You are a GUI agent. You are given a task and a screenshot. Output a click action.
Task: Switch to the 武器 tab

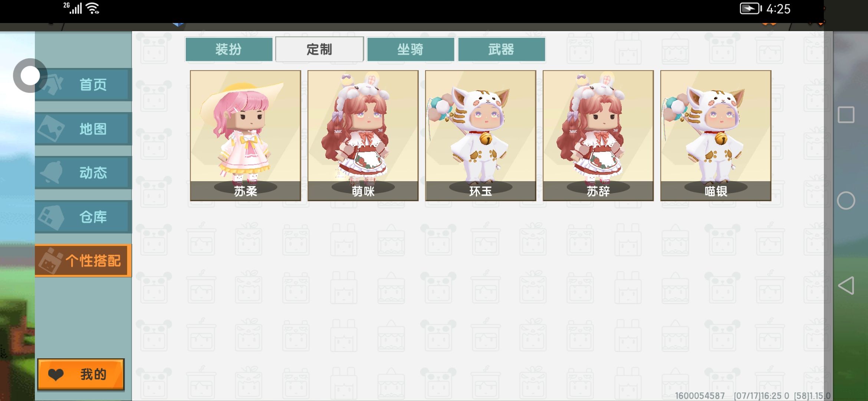click(x=501, y=49)
